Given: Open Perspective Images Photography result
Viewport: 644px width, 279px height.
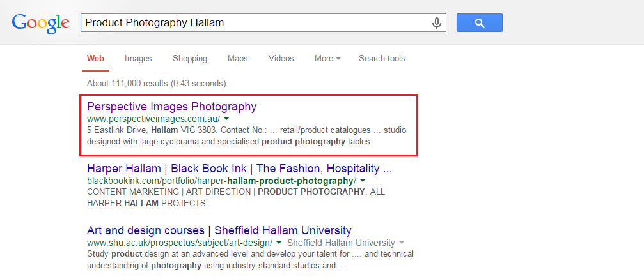Looking at the screenshot, I should pos(171,107).
